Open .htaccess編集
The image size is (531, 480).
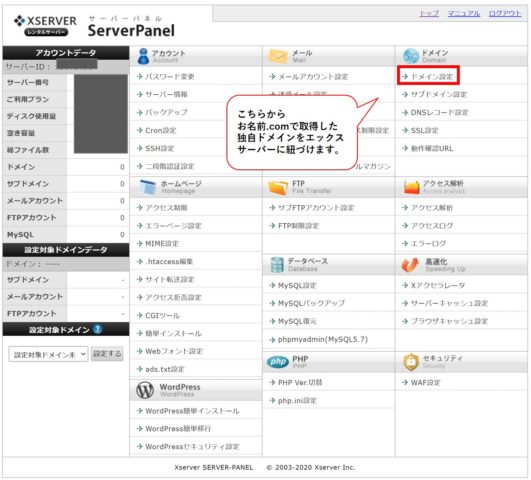[169, 262]
